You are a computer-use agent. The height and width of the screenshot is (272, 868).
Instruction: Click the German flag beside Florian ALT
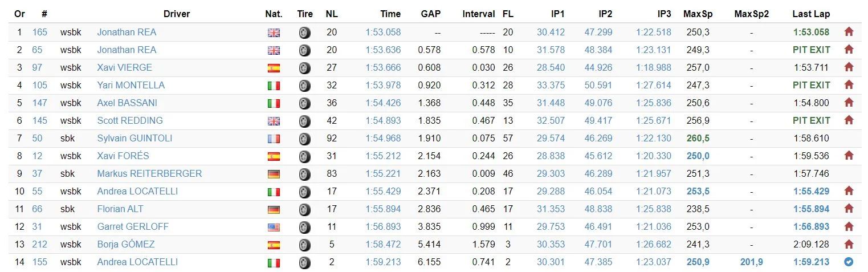274,209
